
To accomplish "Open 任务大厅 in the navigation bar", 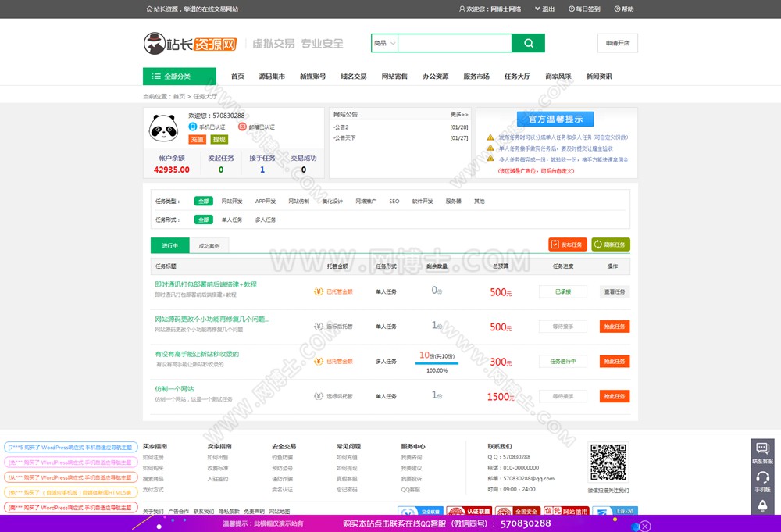I will [517, 77].
